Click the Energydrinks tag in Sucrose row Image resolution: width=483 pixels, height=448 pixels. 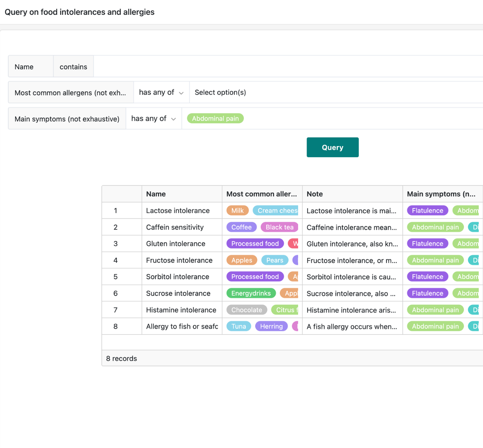(x=251, y=293)
